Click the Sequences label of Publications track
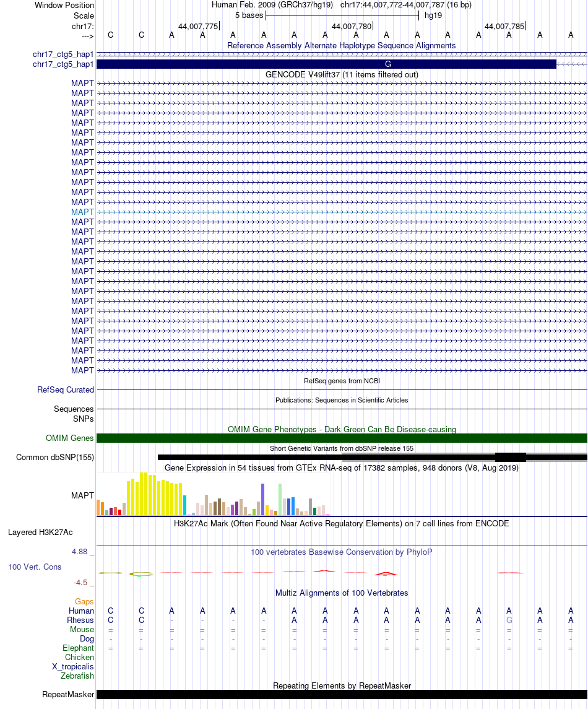This screenshot has height=709, width=588. pos(74,409)
